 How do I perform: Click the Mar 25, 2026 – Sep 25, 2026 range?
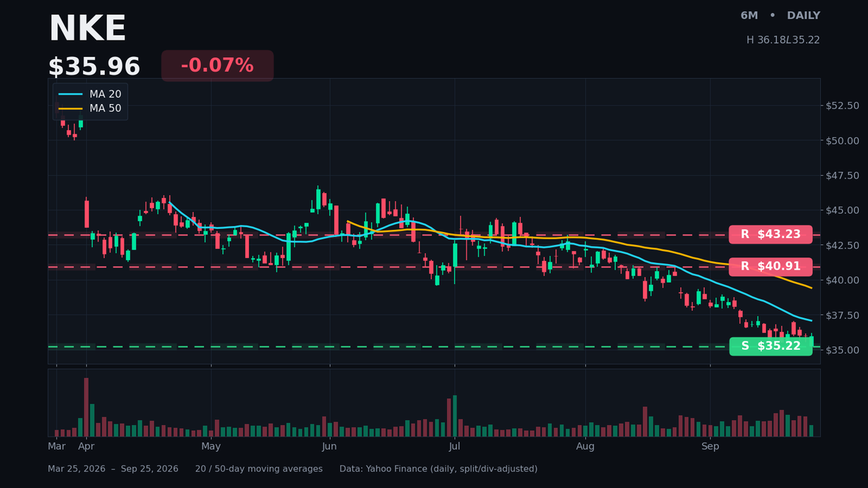113,469
